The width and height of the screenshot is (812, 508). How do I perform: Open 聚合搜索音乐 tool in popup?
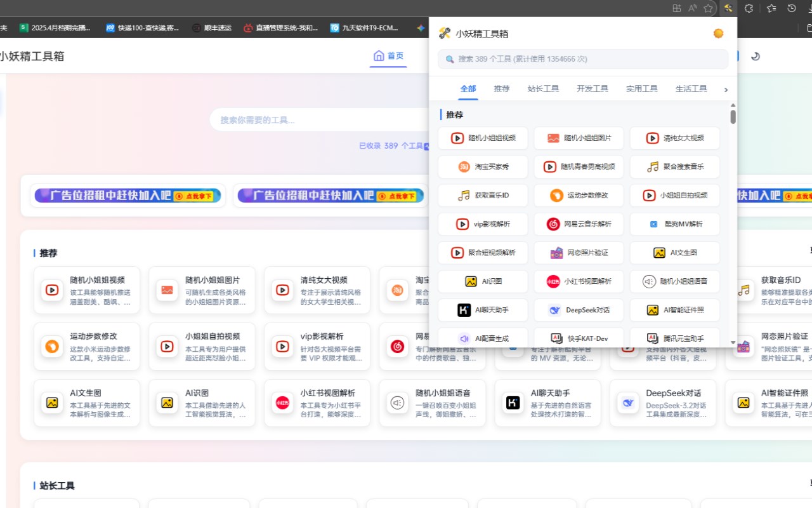(675, 167)
